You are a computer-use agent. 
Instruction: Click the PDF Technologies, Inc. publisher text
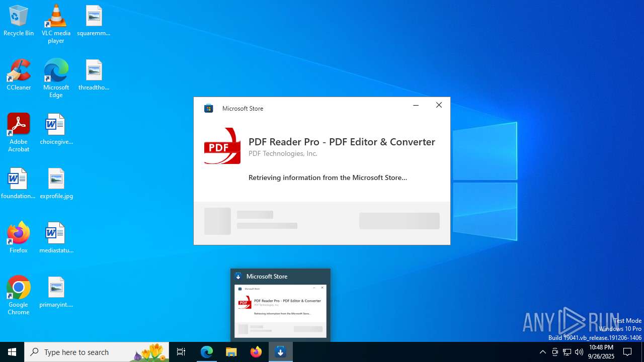pyautogui.click(x=283, y=153)
